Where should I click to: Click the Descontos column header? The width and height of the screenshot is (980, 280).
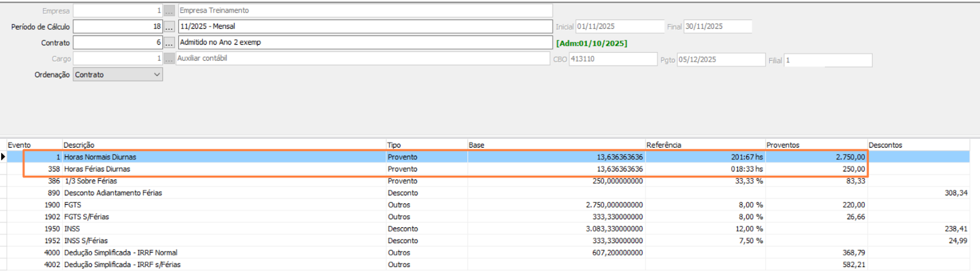[x=885, y=145]
